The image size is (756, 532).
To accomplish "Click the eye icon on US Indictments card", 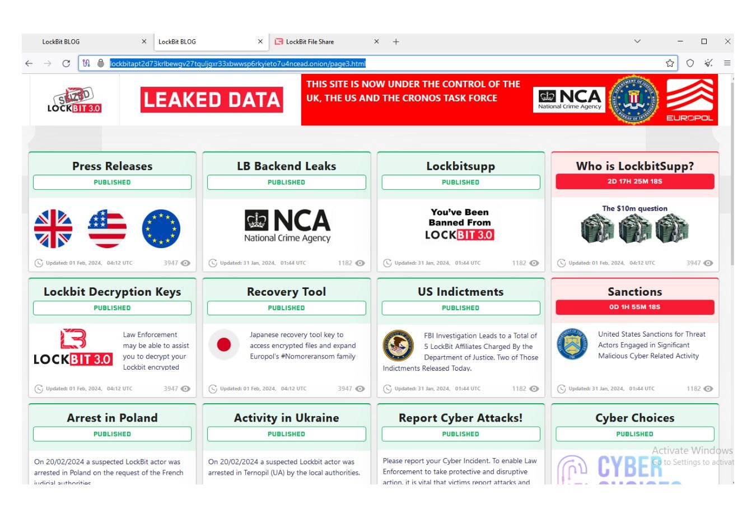I will (534, 389).
